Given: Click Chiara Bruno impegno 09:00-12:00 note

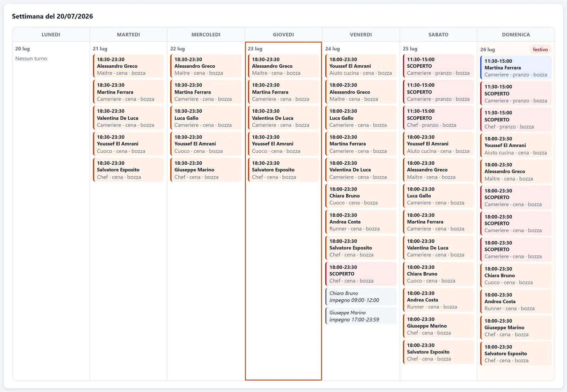Looking at the screenshot, I should 361,297.
